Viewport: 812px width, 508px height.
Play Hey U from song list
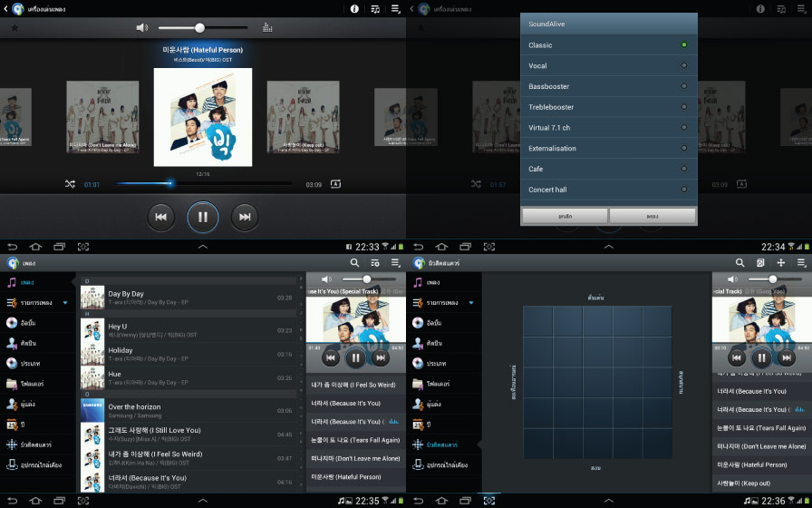[188, 330]
